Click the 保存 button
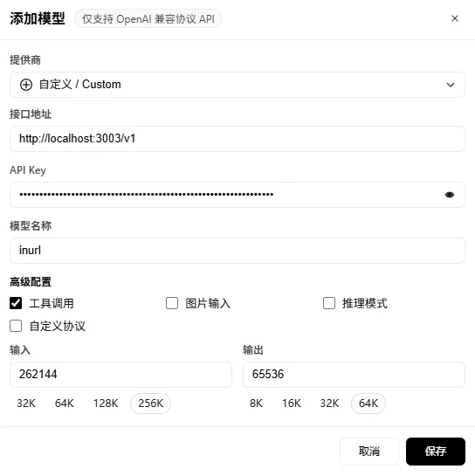Image resolution: width=475 pixels, height=476 pixels. 436,452
